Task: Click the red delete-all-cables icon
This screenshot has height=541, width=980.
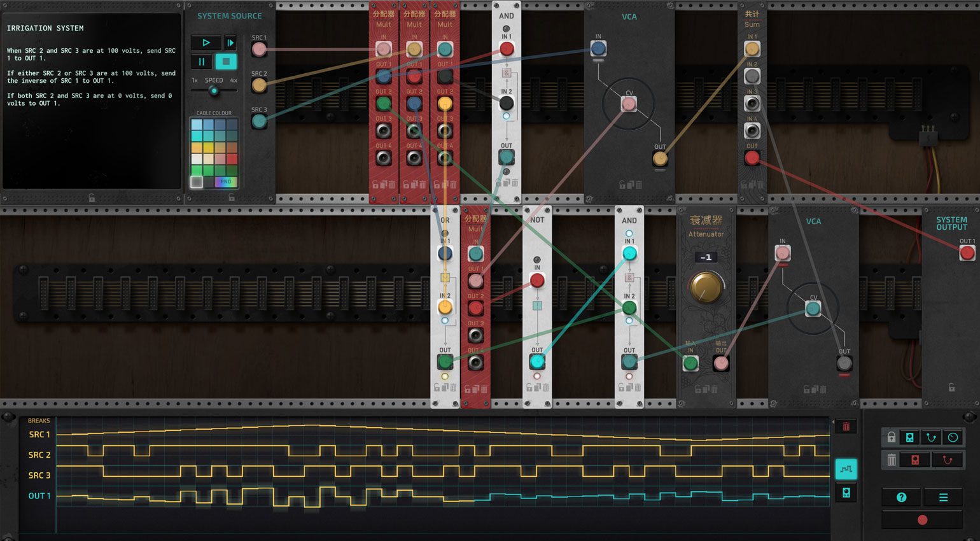Action: [948, 460]
